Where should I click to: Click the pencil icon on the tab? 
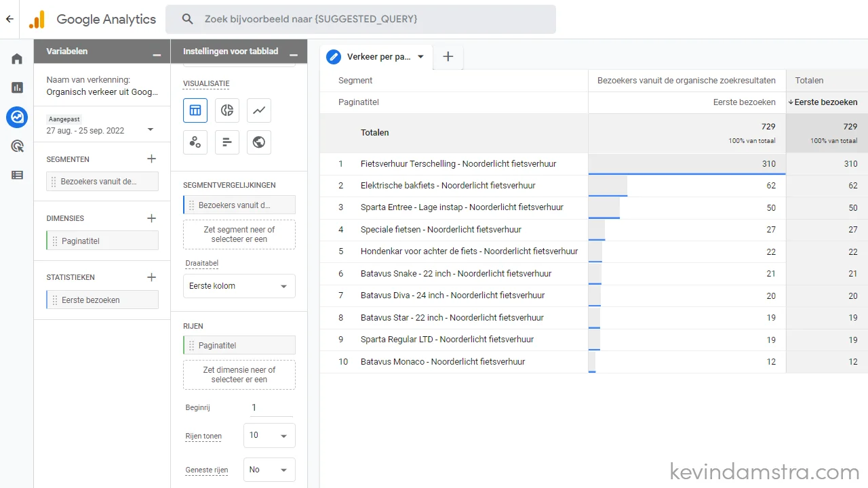(x=334, y=57)
